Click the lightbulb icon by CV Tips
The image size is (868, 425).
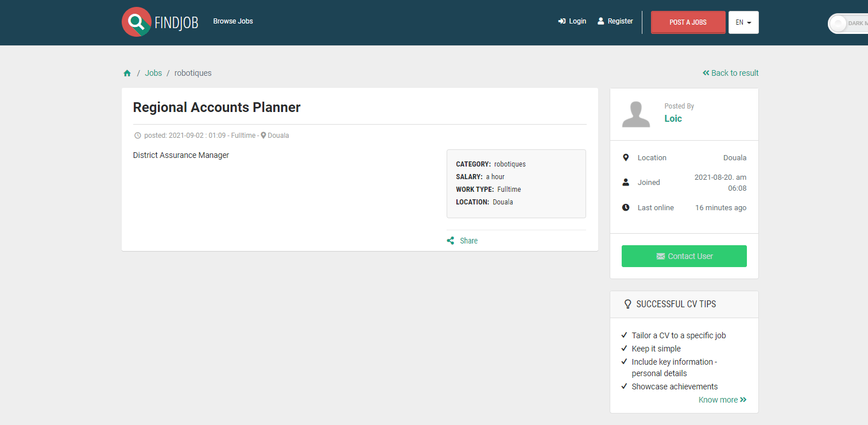627,304
